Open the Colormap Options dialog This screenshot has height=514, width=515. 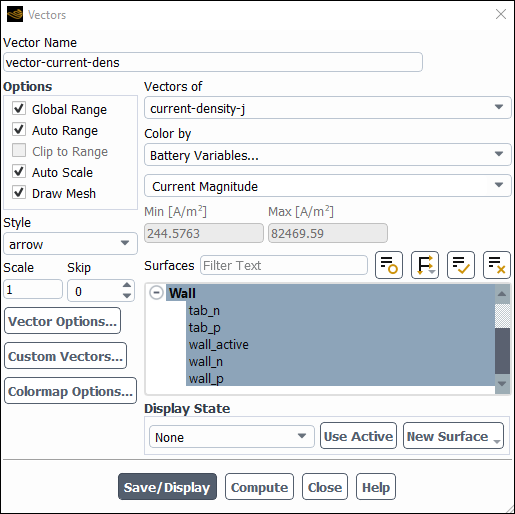70,391
